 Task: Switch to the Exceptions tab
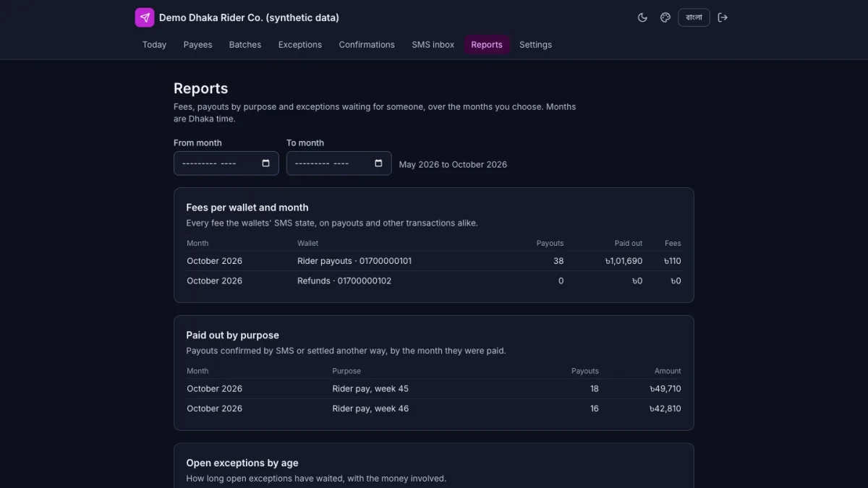click(300, 45)
